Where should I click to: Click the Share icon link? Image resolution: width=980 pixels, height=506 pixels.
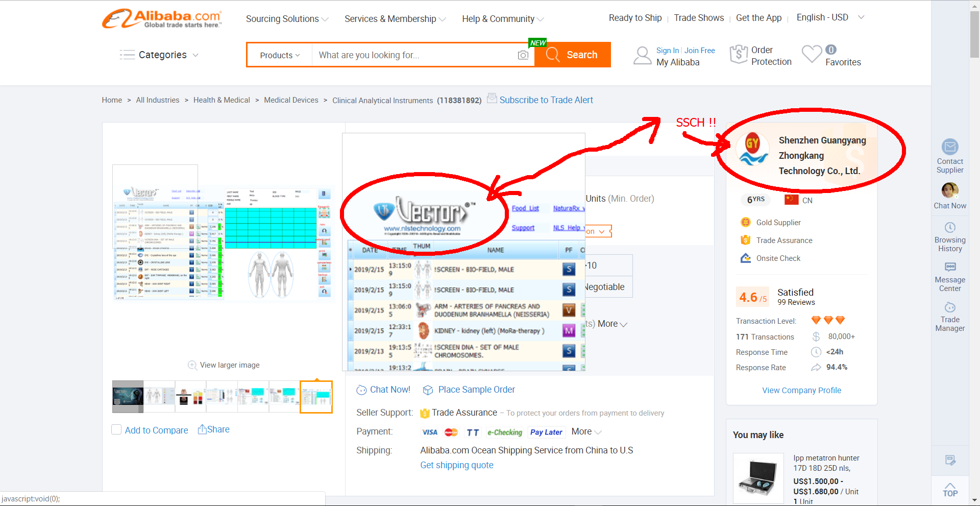[214, 429]
